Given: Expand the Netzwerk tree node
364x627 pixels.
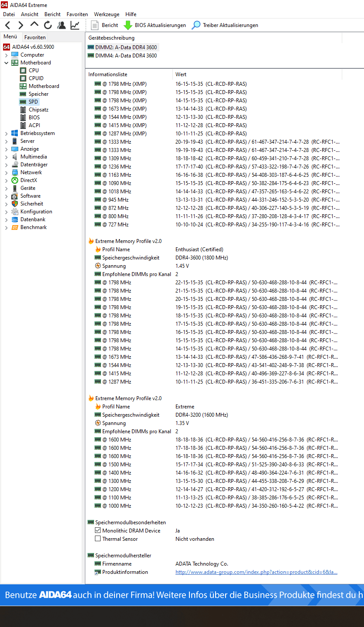Looking at the screenshot, I should 6,172.
